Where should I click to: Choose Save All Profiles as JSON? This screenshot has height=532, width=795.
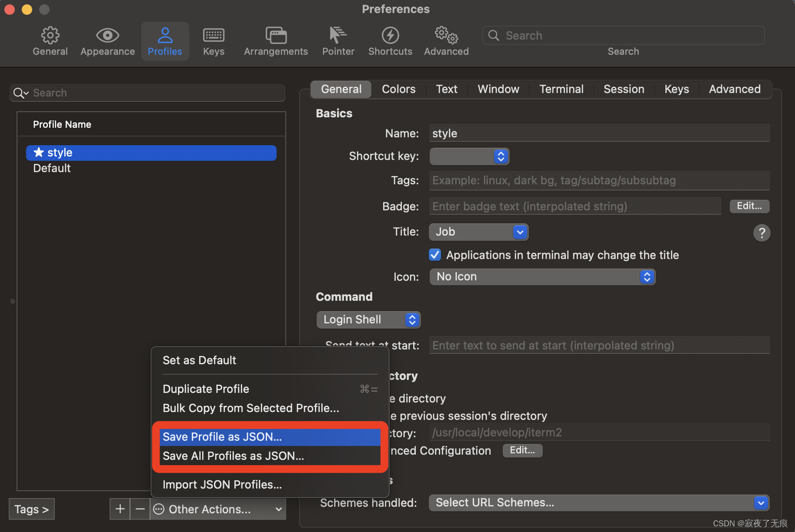tap(233, 456)
